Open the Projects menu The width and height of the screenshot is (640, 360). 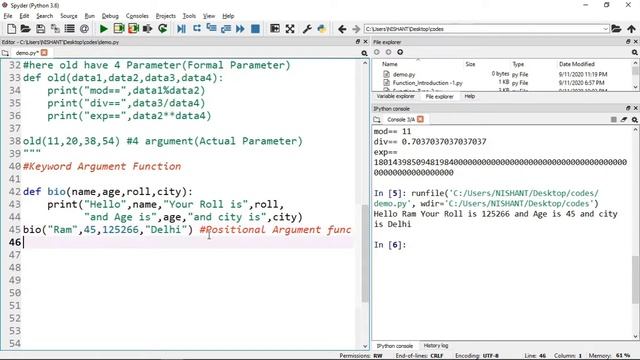(165, 16)
